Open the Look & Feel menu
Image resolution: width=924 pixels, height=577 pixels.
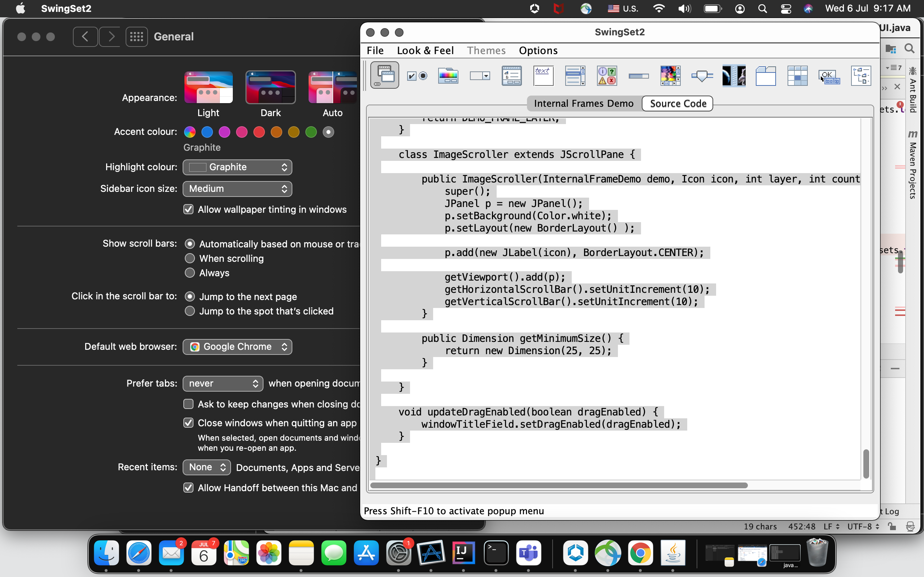(x=425, y=50)
